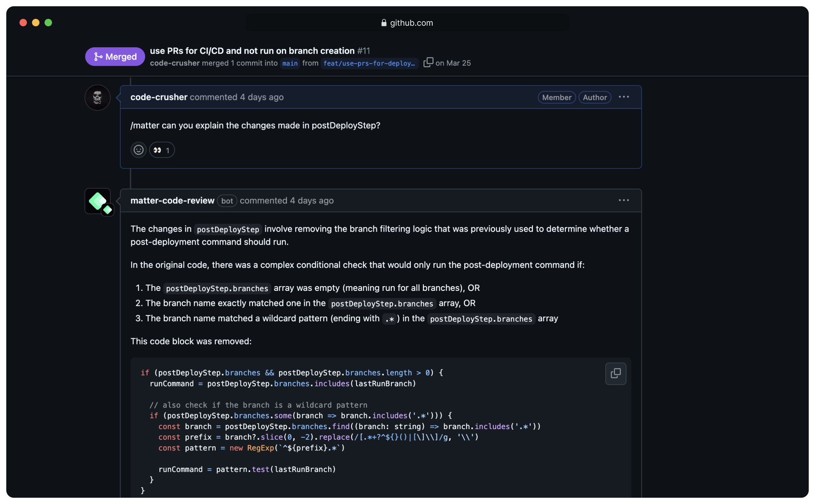Click the green fullscreen window button
815x504 pixels.
pos(48,23)
